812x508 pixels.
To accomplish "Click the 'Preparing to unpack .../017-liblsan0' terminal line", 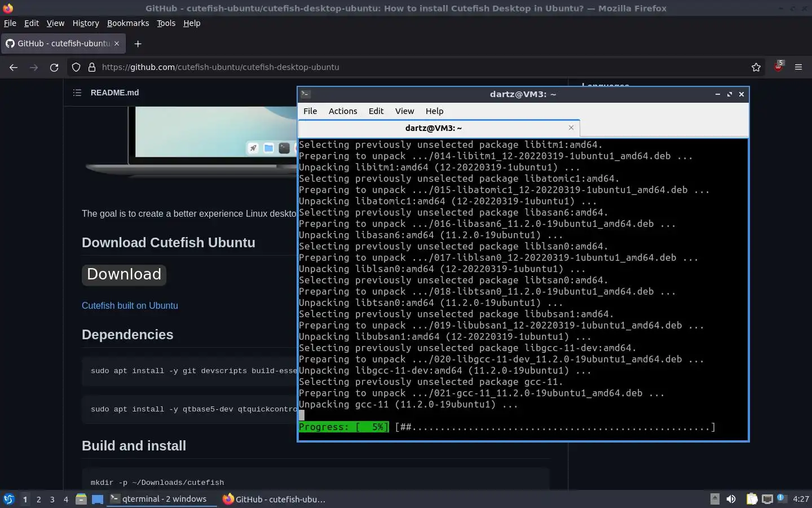I will click(x=498, y=258).
